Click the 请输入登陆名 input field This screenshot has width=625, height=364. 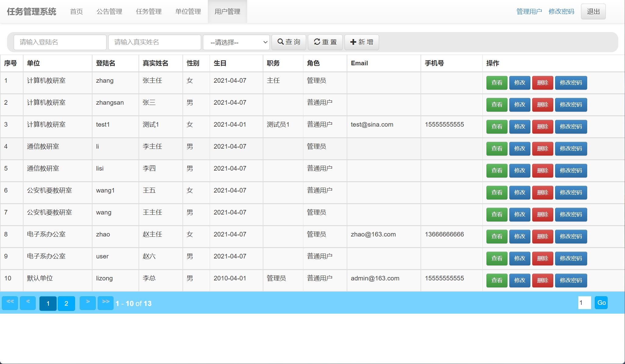pos(60,42)
